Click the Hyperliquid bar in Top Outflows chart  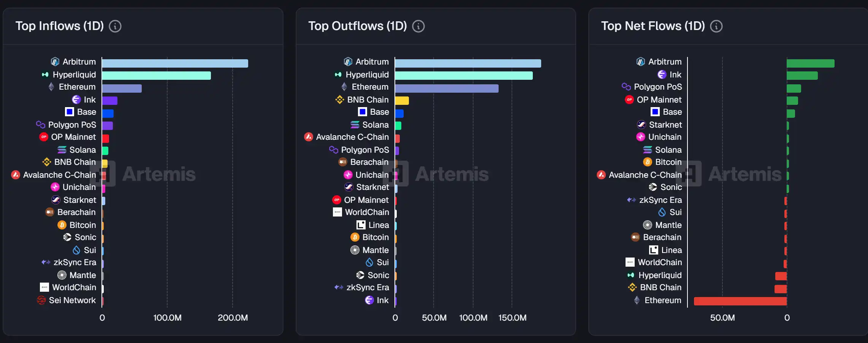click(x=464, y=76)
